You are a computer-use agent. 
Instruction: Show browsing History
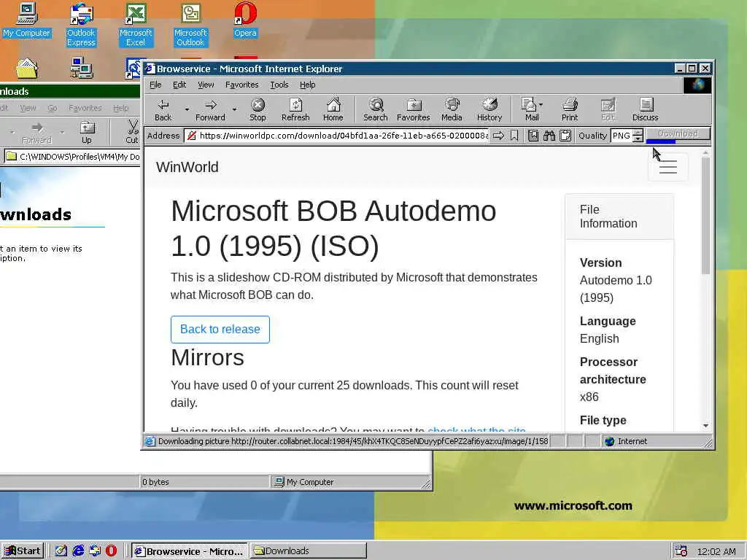click(489, 110)
